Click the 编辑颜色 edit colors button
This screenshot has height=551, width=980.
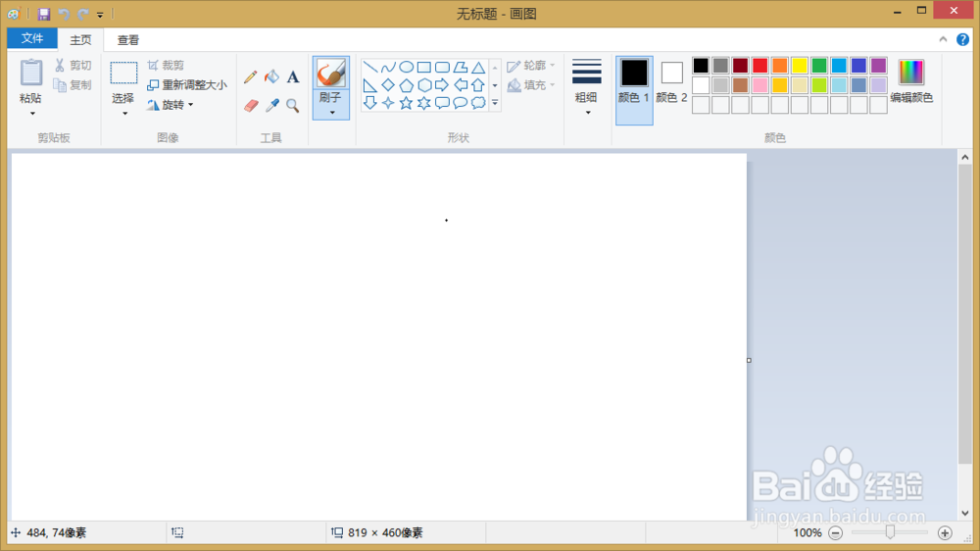pos(911,81)
